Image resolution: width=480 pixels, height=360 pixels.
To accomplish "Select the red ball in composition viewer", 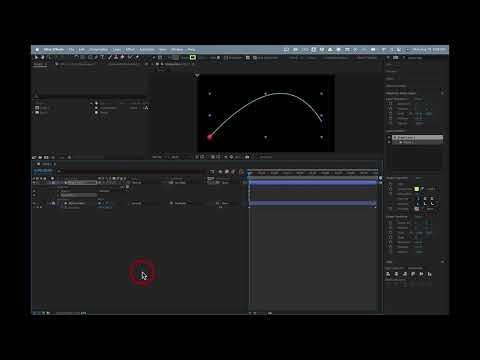I will point(210,136).
